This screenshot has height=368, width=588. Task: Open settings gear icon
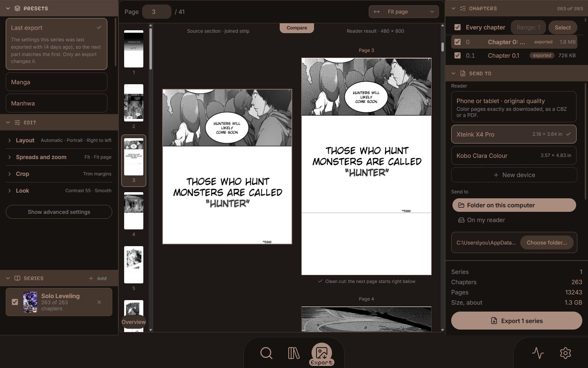(x=566, y=353)
